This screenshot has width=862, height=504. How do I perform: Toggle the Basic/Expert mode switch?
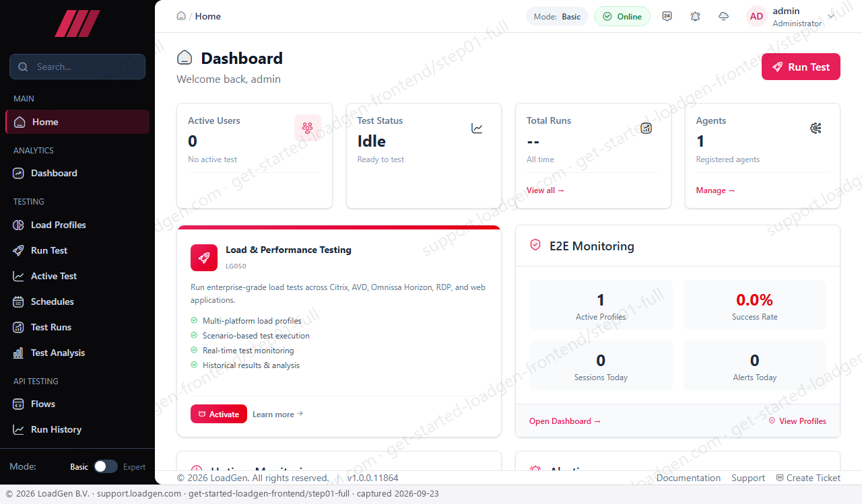click(x=106, y=466)
